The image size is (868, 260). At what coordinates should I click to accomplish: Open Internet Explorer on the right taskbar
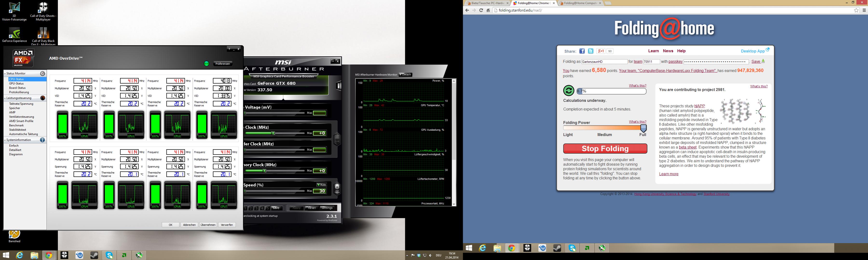point(483,248)
